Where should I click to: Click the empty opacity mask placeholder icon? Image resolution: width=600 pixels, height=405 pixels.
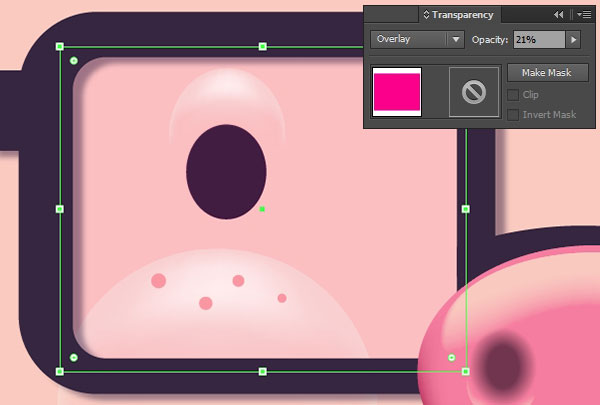click(x=474, y=92)
